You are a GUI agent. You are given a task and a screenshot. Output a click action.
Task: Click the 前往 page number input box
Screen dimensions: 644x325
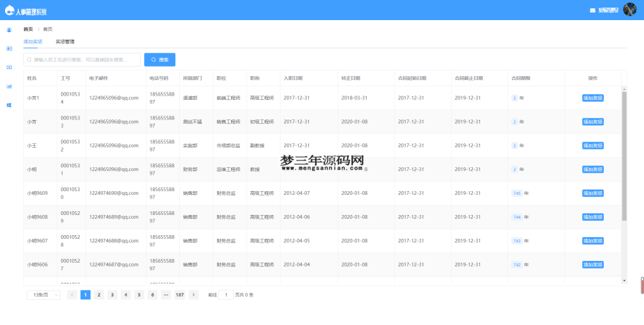point(226,295)
